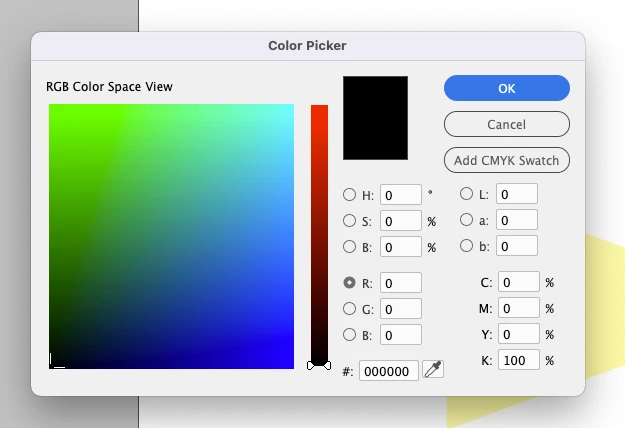Click the hex code field 000000
The height and width of the screenshot is (428, 625).
click(x=389, y=371)
